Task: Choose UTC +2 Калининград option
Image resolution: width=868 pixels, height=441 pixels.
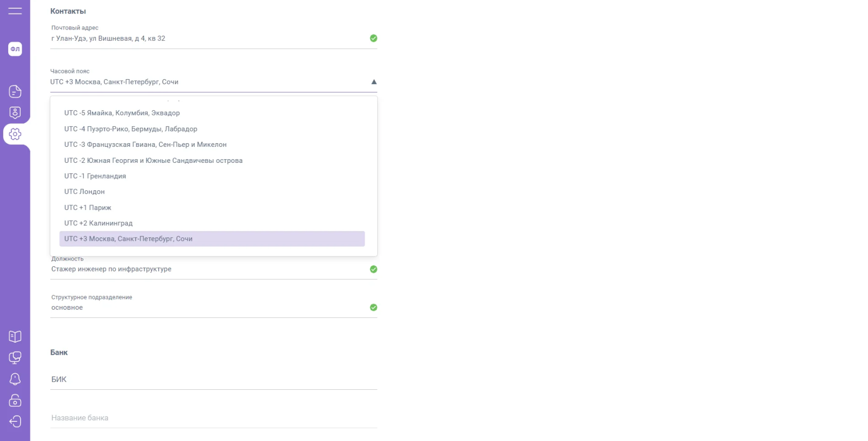Action: point(98,223)
